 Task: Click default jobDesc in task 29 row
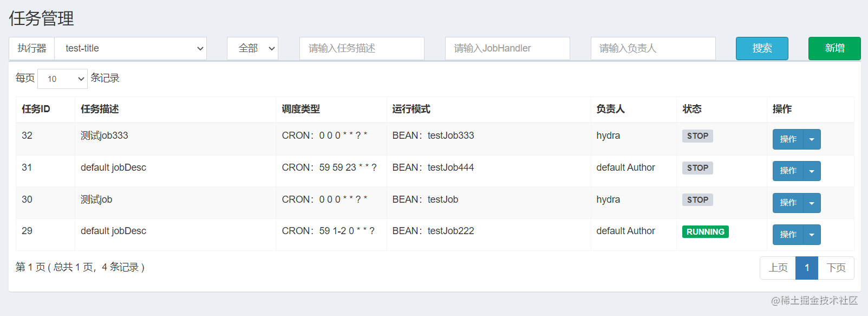tap(113, 231)
